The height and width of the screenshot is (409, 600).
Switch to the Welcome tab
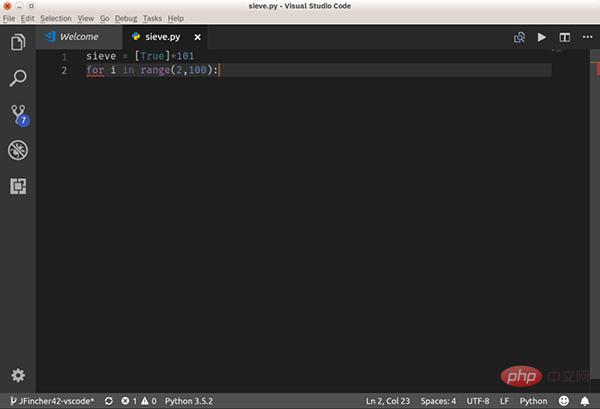80,37
